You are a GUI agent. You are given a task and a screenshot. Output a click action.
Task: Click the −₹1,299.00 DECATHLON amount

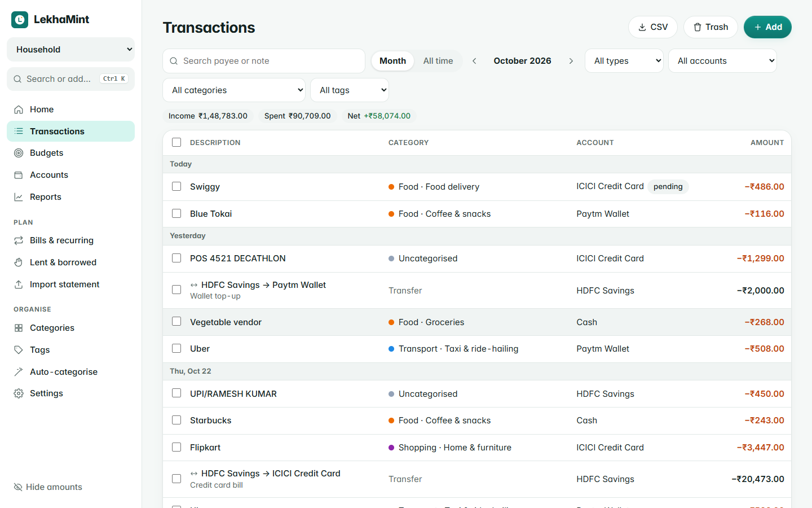761,259
